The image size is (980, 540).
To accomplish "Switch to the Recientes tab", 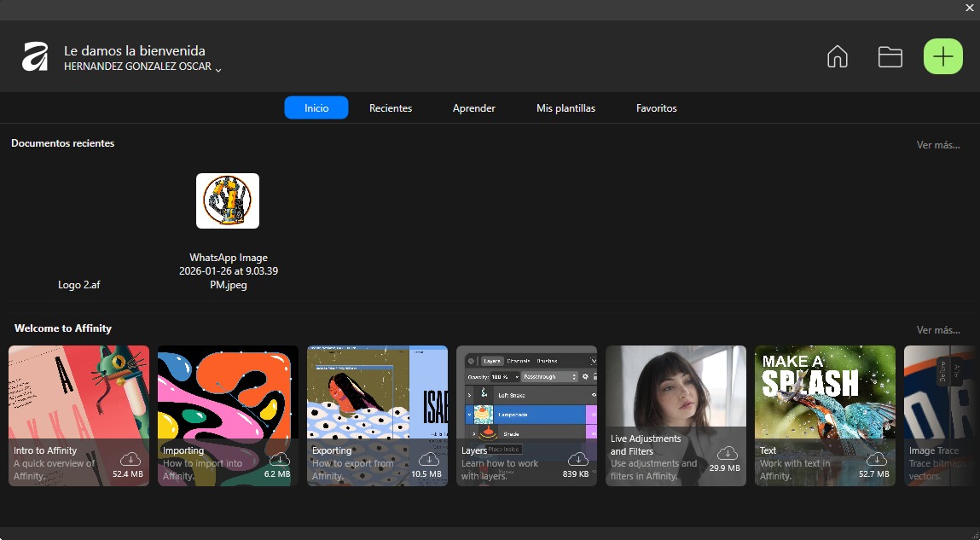I will click(391, 107).
